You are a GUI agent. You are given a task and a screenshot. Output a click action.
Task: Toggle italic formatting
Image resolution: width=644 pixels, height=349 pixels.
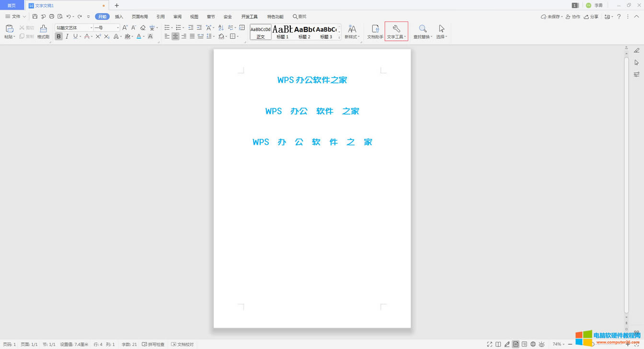pos(67,36)
